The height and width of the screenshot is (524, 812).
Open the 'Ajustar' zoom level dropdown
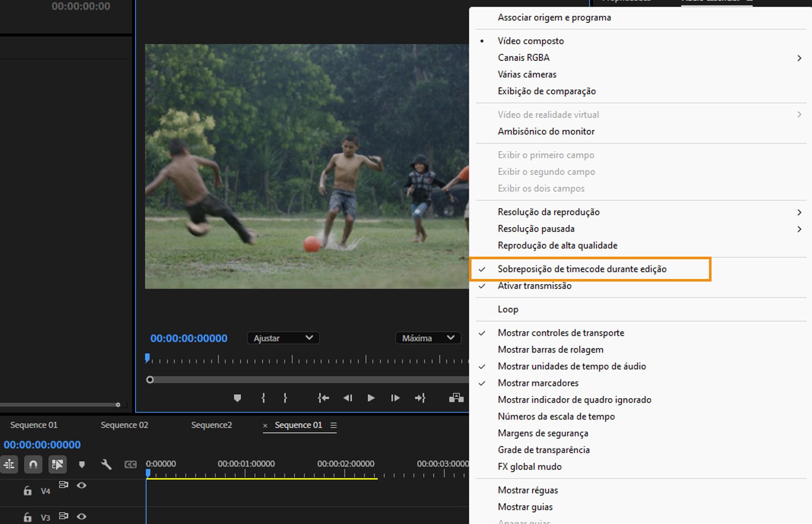click(x=283, y=338)
